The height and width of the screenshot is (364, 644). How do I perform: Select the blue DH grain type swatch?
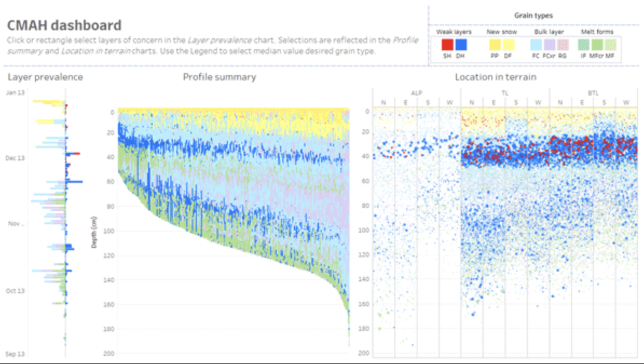point(461,44)
